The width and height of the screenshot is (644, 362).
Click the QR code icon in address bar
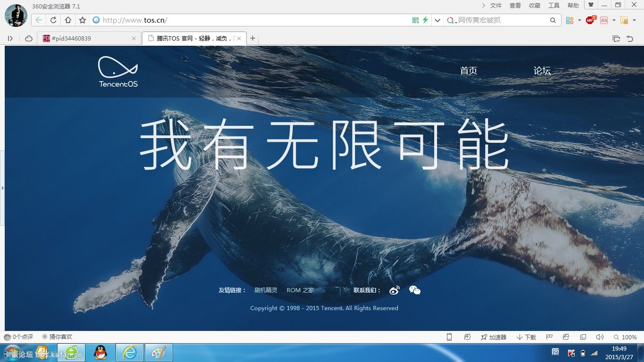point(415,20)
